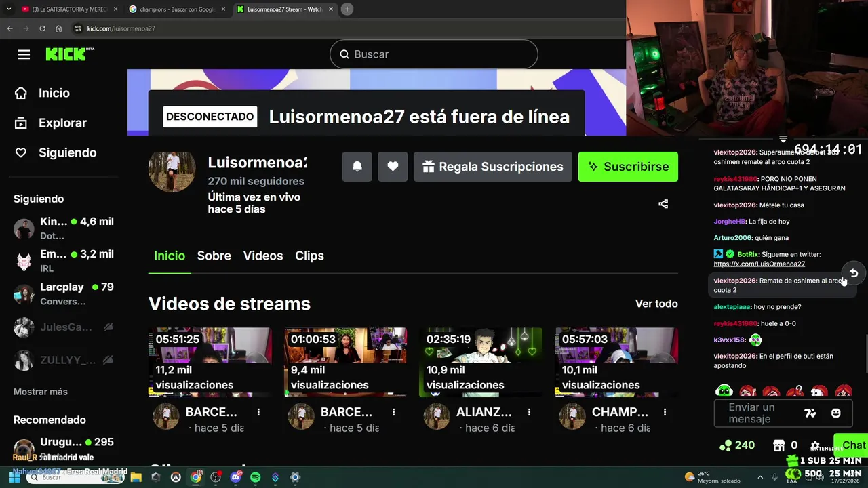Click the heart follow button
This screenshot has width=868, height=488.
pyautogui.click(x=393, y=167)
